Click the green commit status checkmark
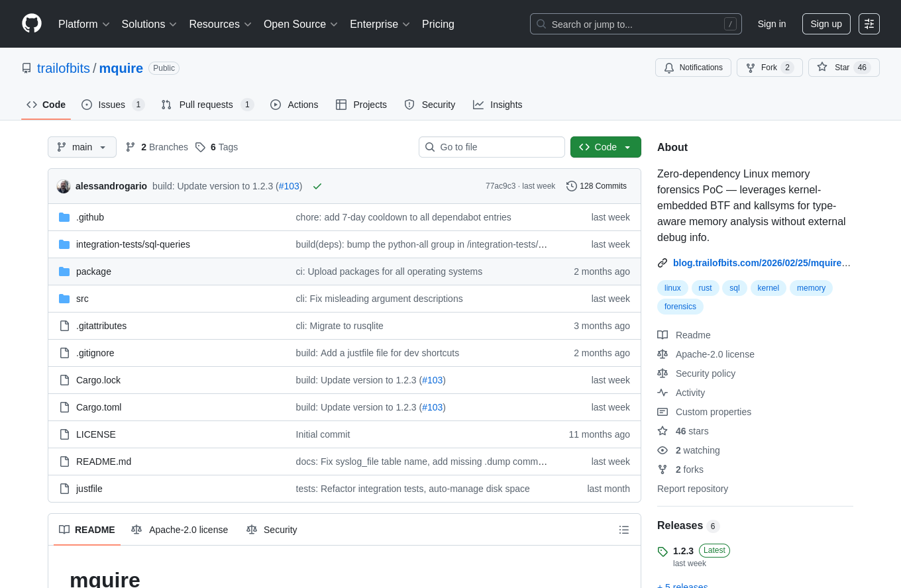The height and width of the screenshot is (588, 901). pos(317,186)
